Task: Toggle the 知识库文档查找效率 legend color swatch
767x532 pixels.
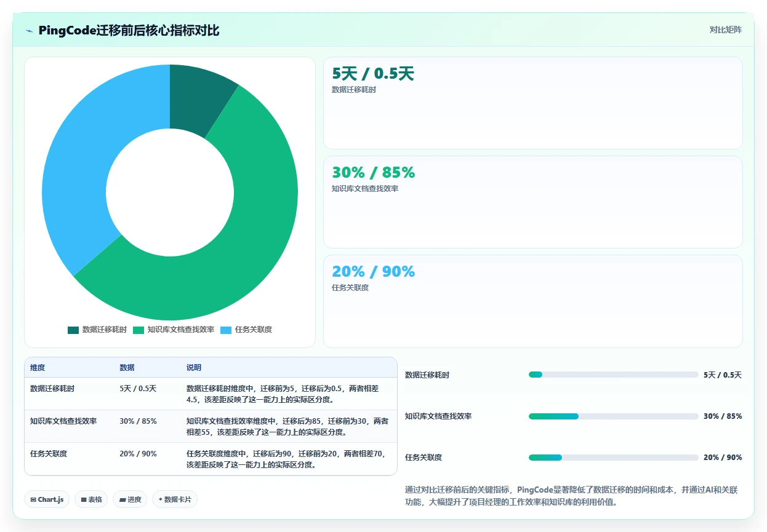Action: coord(139,330)
